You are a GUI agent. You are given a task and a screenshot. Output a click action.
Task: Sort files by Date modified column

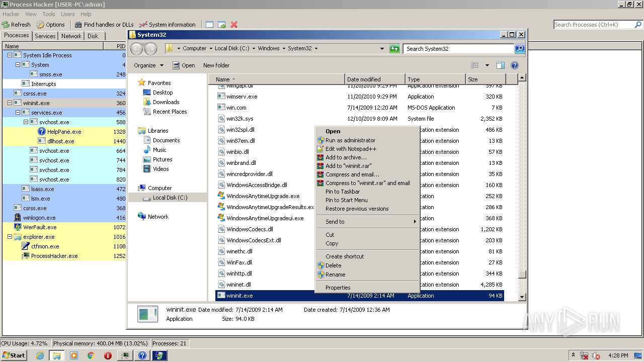375,79
